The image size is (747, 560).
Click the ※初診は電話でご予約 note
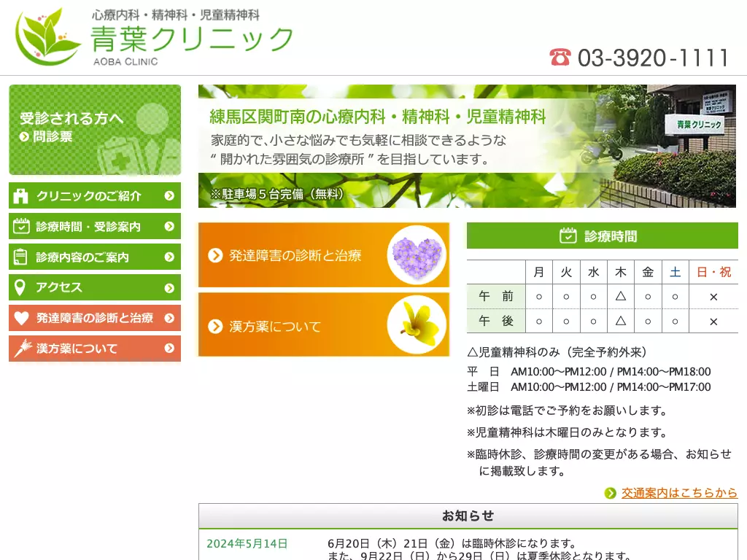pyautogui.click(x=567, y=411)
